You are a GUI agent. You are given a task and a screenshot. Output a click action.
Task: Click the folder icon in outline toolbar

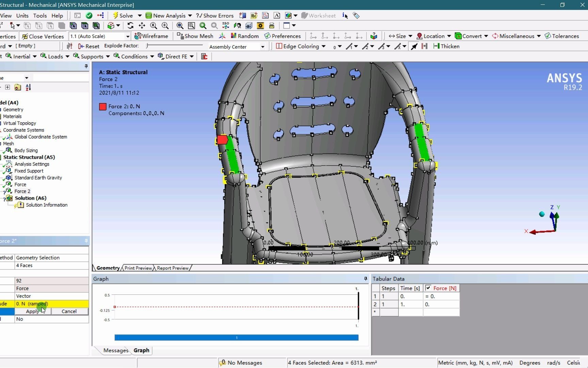tap(18, 87)
